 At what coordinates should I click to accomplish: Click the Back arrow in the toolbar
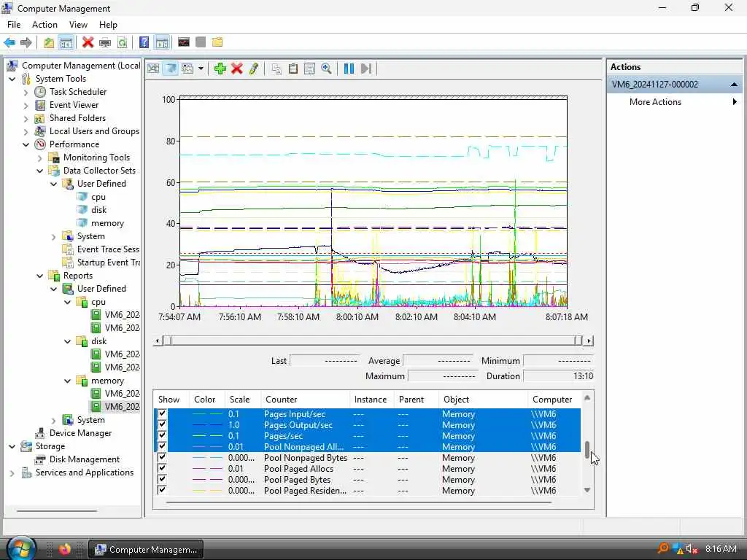pos(9,42)
